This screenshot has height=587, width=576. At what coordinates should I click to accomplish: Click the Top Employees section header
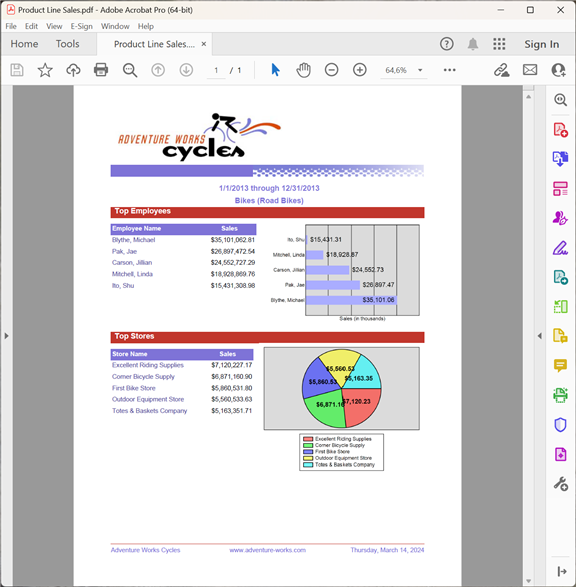(267, 212)
